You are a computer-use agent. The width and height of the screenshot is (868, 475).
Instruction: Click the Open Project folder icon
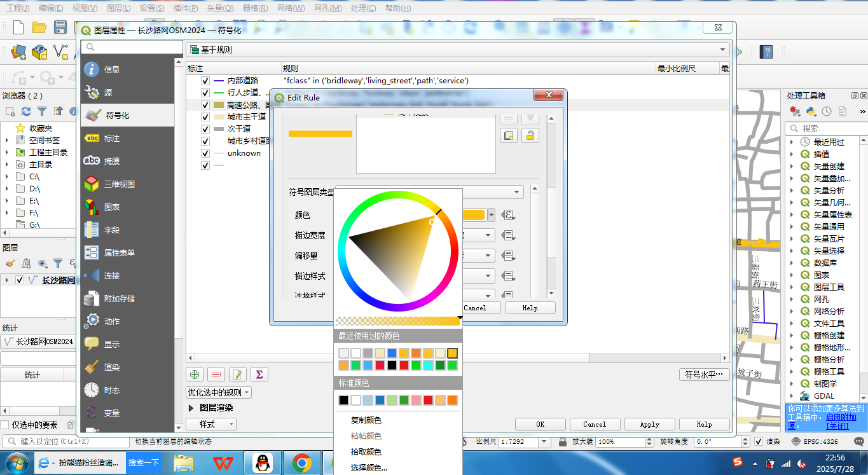39,27
